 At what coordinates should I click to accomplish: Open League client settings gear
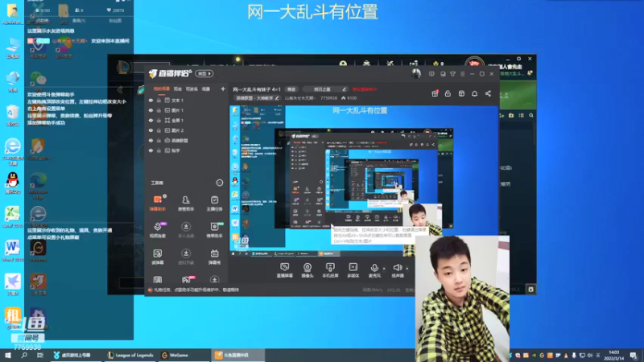click(518, 59)
